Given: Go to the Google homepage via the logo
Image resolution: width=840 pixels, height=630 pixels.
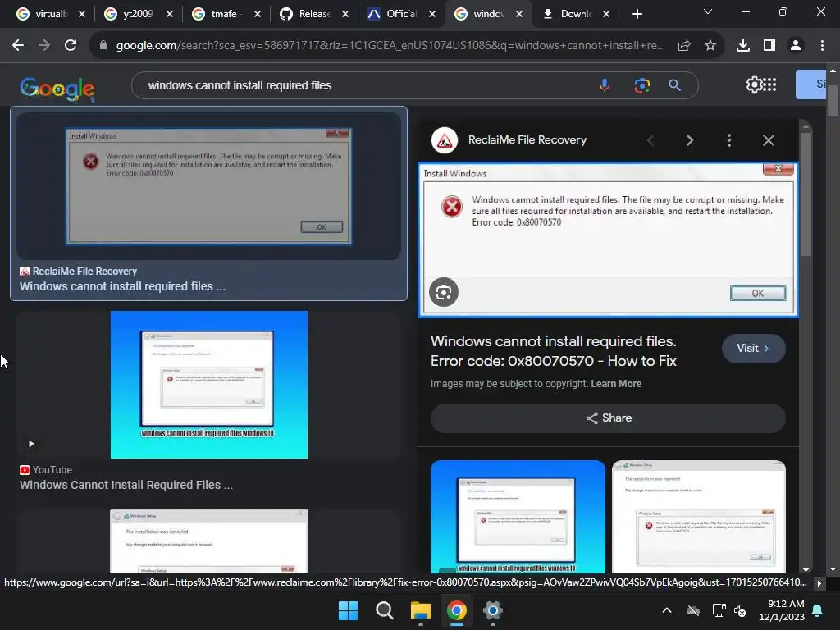Looking at the screenshot, I should click(57, 89).
